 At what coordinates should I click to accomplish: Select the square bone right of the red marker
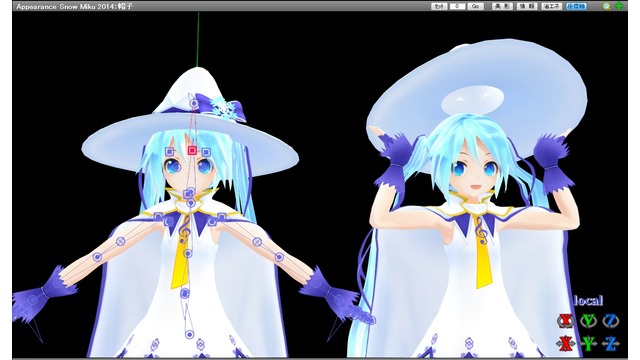[x=206, y=152]
